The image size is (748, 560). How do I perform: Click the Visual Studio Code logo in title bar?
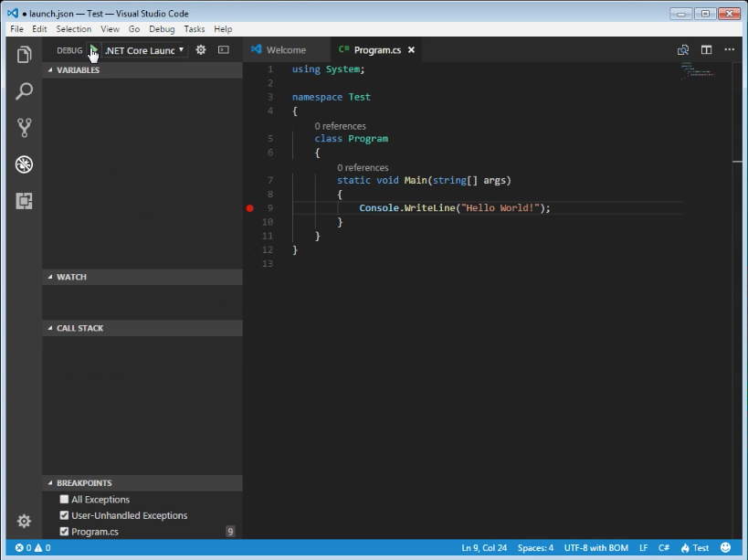pyautogui.click(x=13, y=13)
